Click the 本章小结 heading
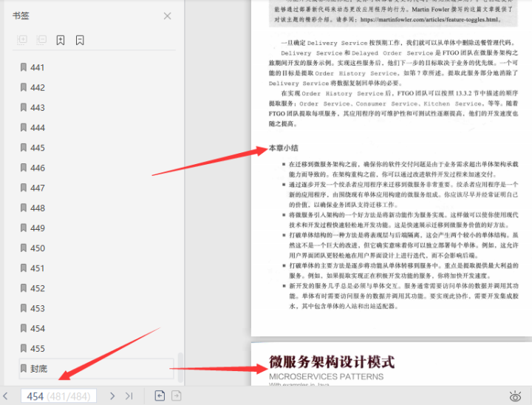 [284, 148]
